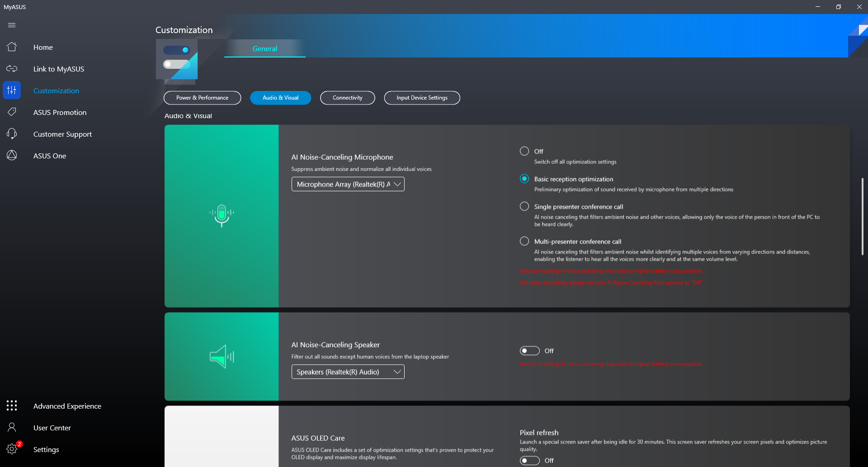Select Single presenter conference call option
Viewport: 868px width, 467px height.
coord(524,206)
